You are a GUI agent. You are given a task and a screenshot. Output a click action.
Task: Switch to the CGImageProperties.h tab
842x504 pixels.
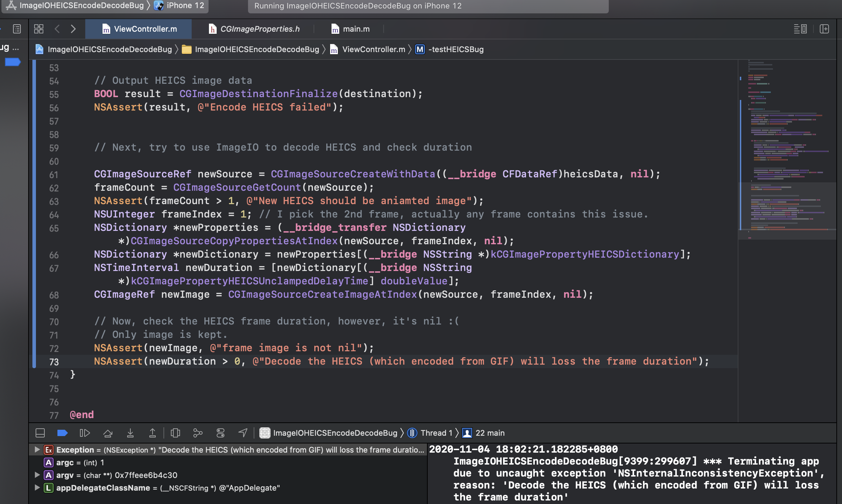coord(260,29)
